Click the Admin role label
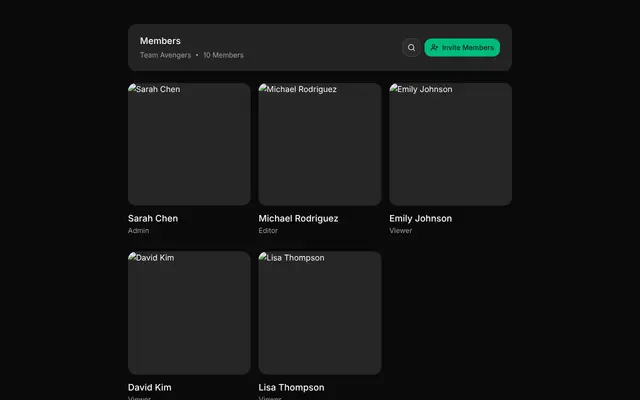The image size is (640, 400). [x=138, y=231]
